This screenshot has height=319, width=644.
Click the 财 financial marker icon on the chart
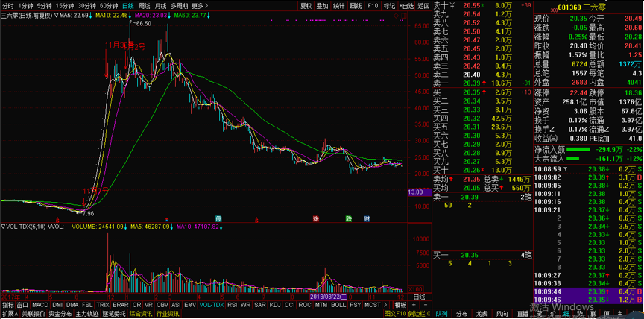pos(367,219)
